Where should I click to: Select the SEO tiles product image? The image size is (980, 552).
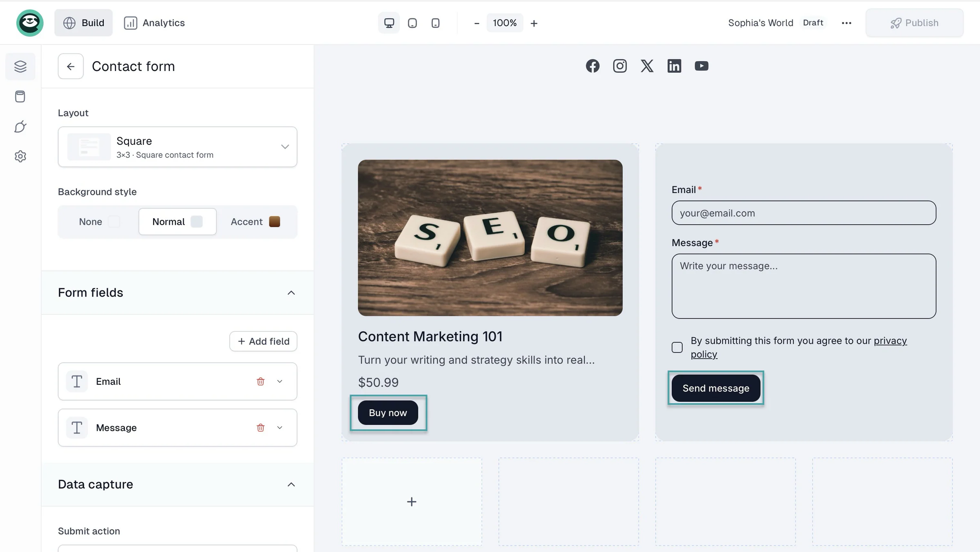(490, 238)
